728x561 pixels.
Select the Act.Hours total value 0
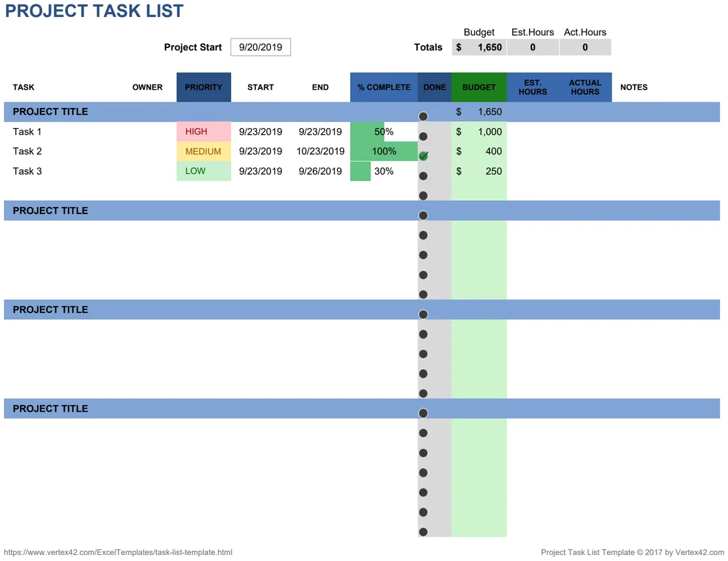point(585,47)
